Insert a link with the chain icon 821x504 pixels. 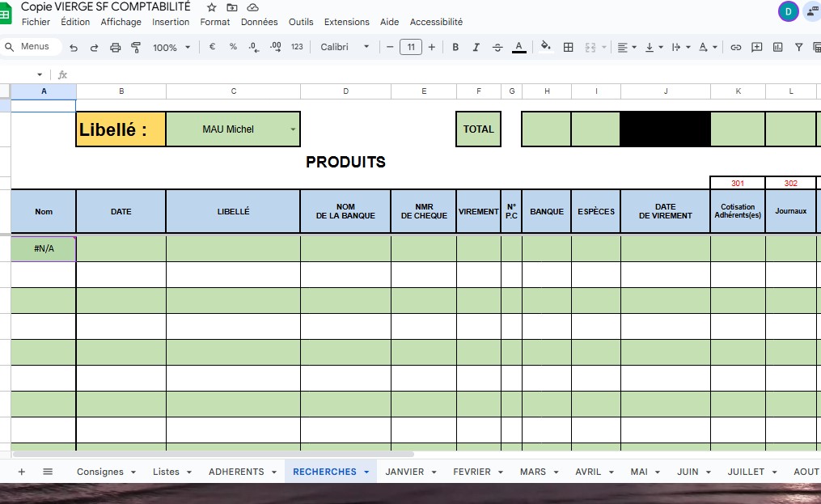tap(736, 48)
